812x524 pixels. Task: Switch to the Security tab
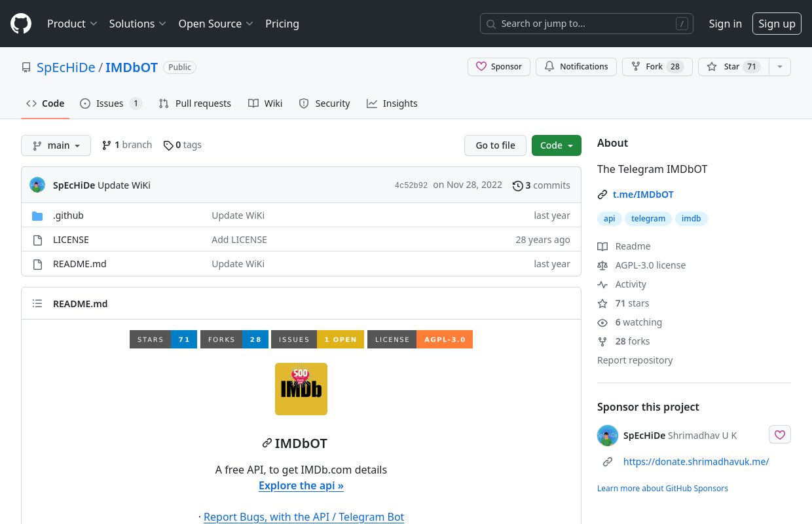tap(324, 103)
